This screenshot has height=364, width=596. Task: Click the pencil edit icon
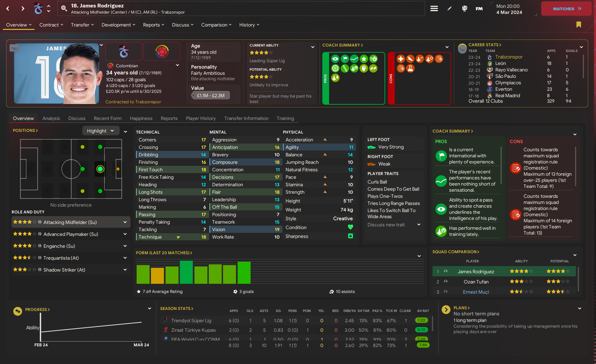click(449, 8)
